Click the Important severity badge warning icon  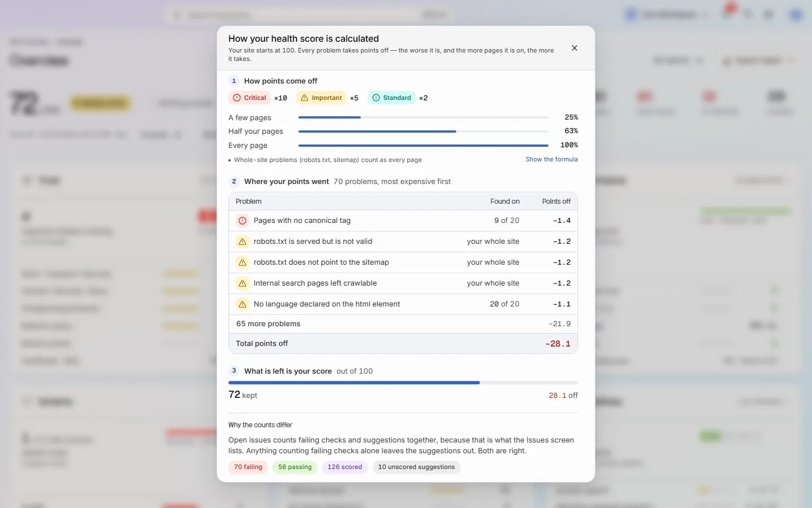(x=304, y=98)
